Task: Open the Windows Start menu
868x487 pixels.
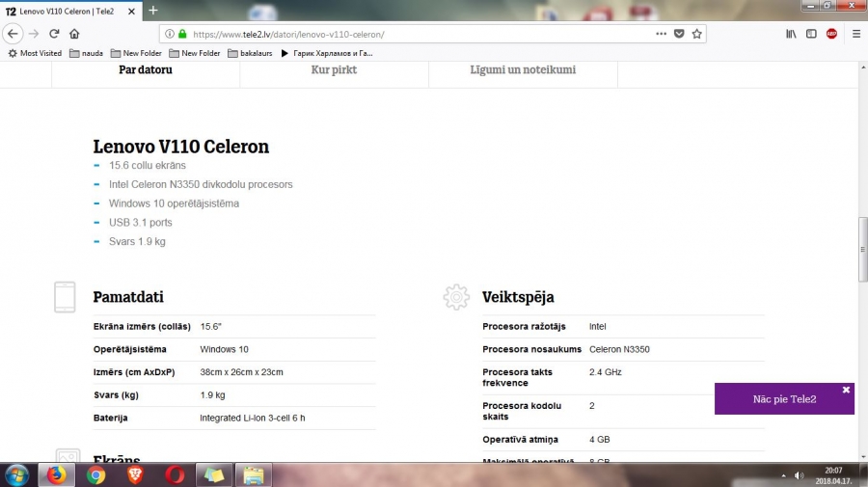Action: pos(17,474)
